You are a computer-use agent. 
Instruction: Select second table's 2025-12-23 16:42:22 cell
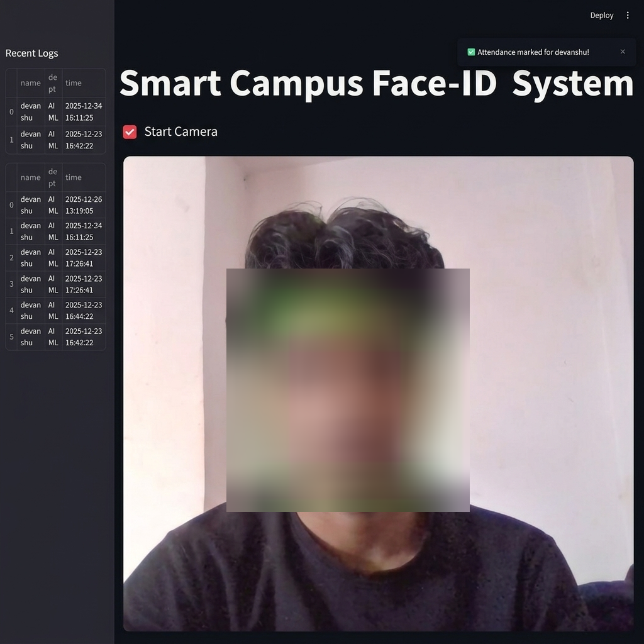(84, 337)
